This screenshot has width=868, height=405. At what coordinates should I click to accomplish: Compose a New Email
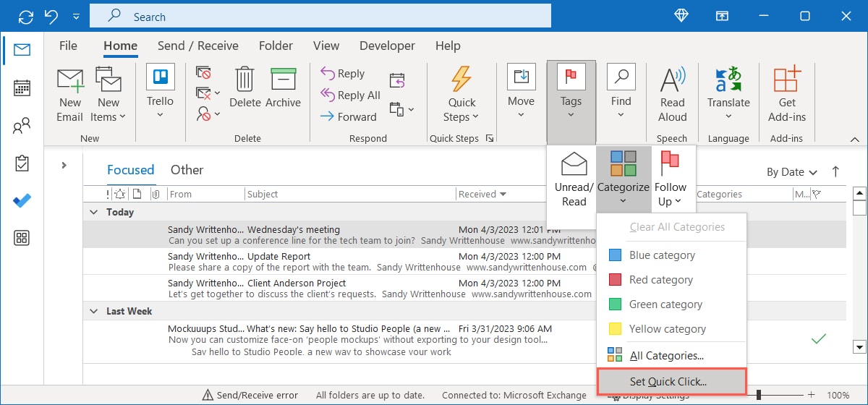(x=70, y=95)
